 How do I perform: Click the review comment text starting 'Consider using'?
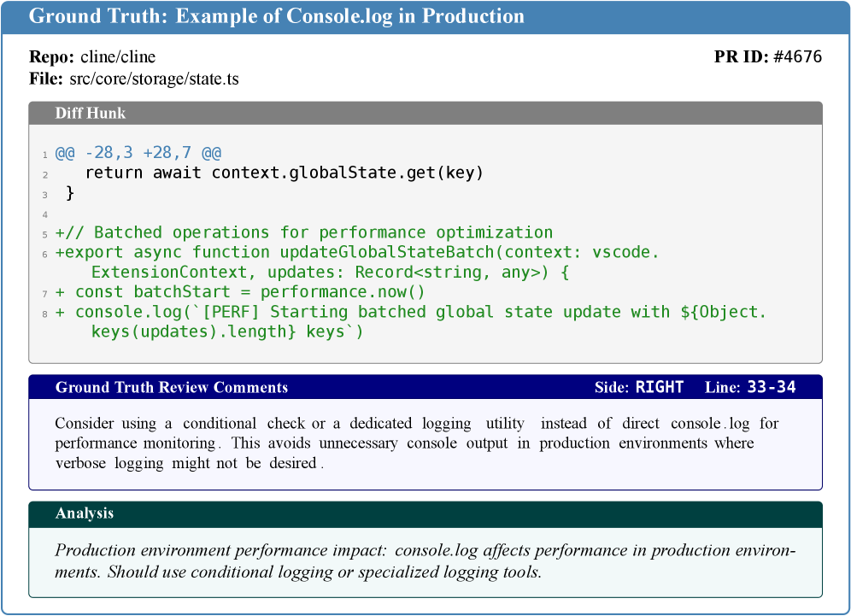(x=417, y=443)
